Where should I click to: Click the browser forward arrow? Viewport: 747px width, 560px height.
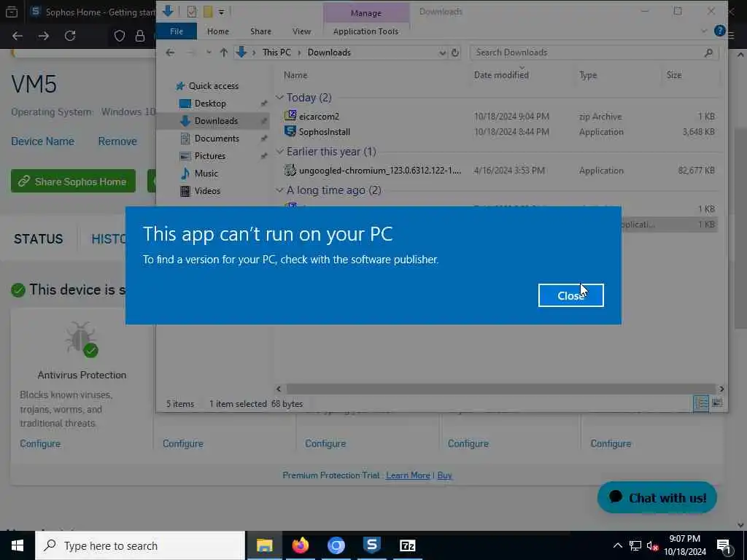point(43,36)
